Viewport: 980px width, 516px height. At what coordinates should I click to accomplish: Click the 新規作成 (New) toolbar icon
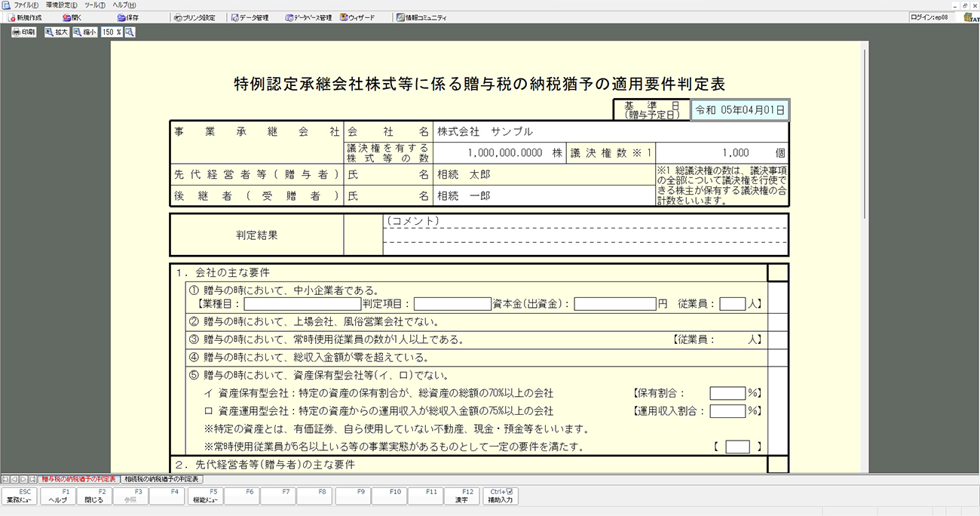click(x=24, y=17)
